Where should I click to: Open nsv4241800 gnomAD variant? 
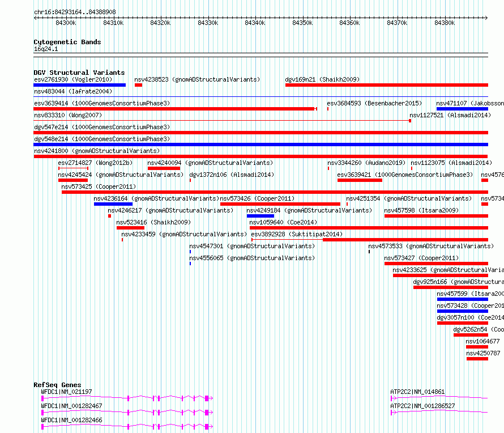click(x=97, y=151)
